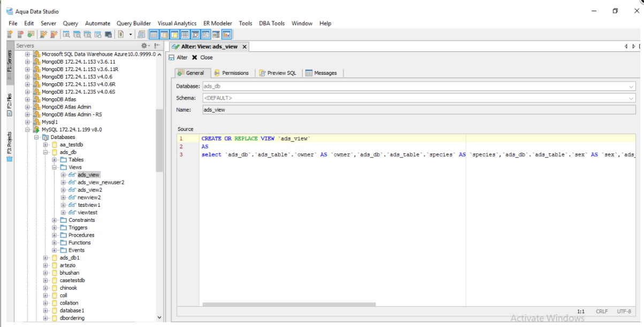
Task: Select the casetestdb database
Action: click(72, 281)
